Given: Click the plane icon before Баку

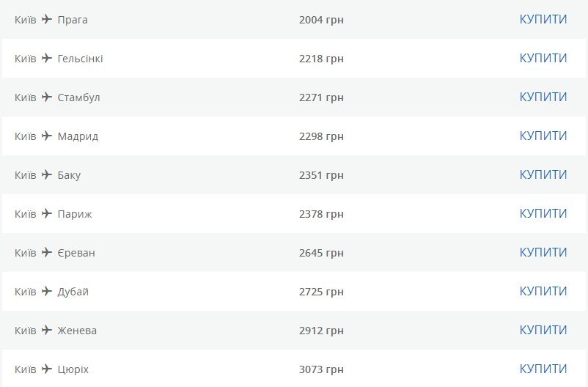Looking at the screenshot, I should 47,174.
